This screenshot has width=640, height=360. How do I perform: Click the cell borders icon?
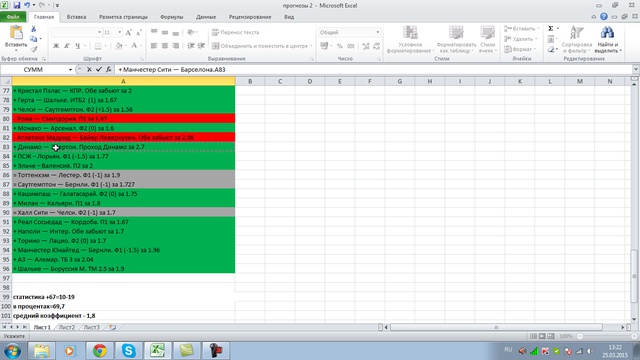point(98,46)
